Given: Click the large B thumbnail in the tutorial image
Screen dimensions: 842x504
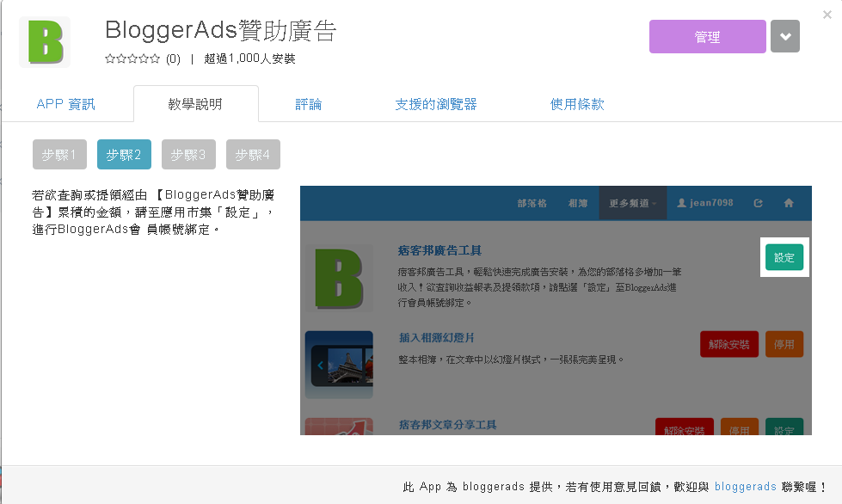Looking at the screenshot, I should click(x=339, y=278).
